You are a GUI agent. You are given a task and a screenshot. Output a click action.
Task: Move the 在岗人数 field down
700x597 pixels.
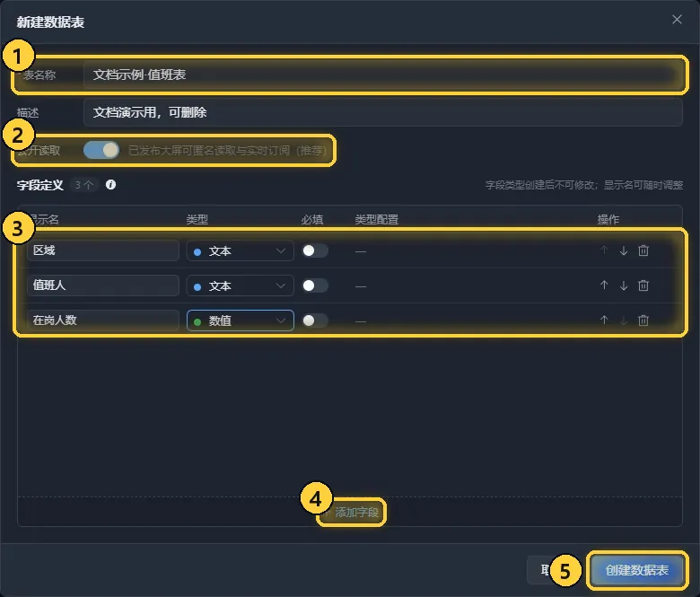coord(624,320)
